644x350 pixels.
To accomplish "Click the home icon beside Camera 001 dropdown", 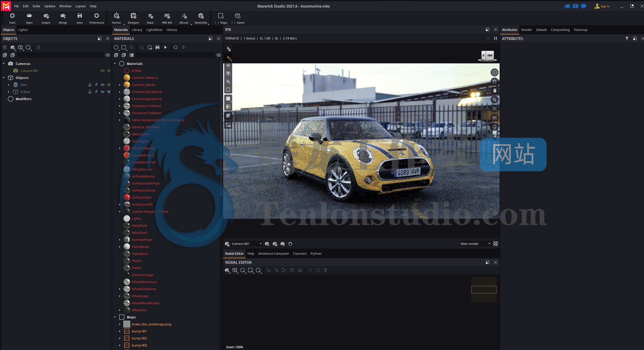I will [290, 244].
